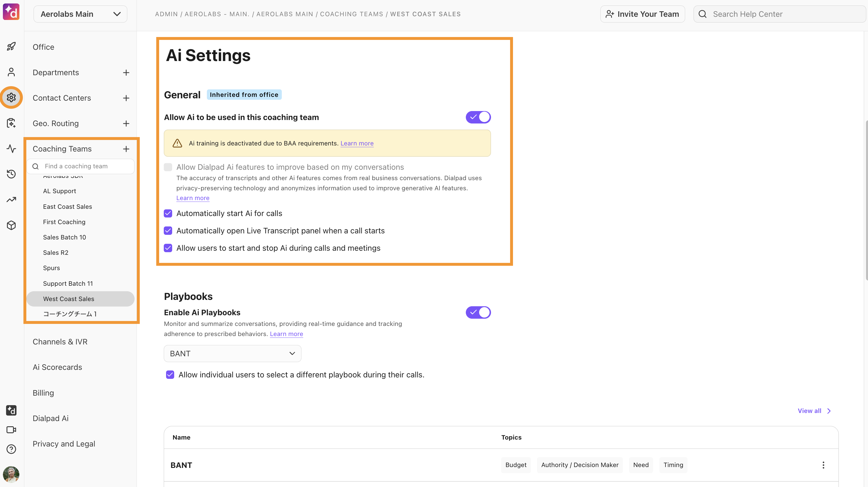Viewport: 868px width, 487px height.
Task: Open the activity pulse icon in sidebar
Action: pyautogui.click(x=12, y=149)
